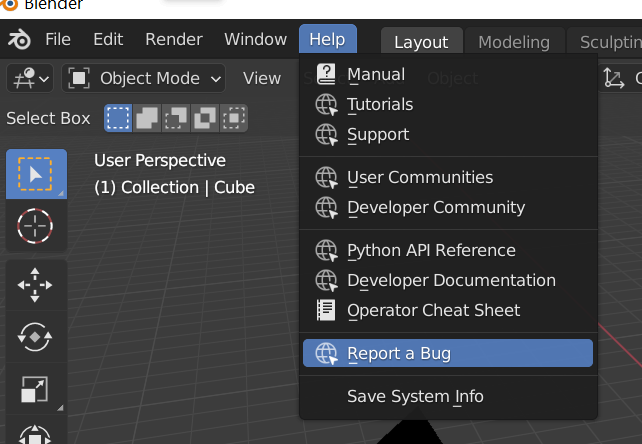
Task: Choose invert selection mode icon
Action: point(205,118)
